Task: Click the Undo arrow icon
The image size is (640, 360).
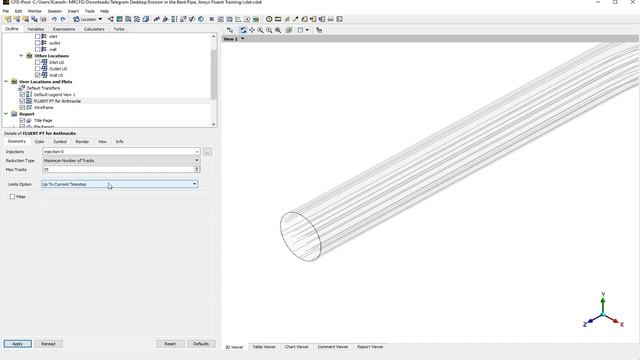Action: pyautogui.click(x=54, y=19)
